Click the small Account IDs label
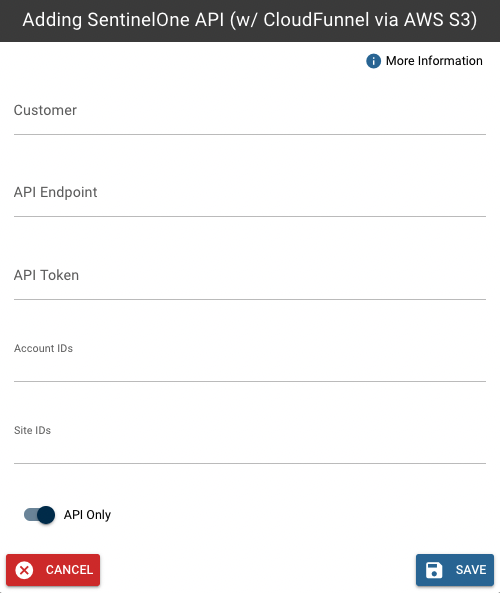The image size is (500, 593). 43,348
